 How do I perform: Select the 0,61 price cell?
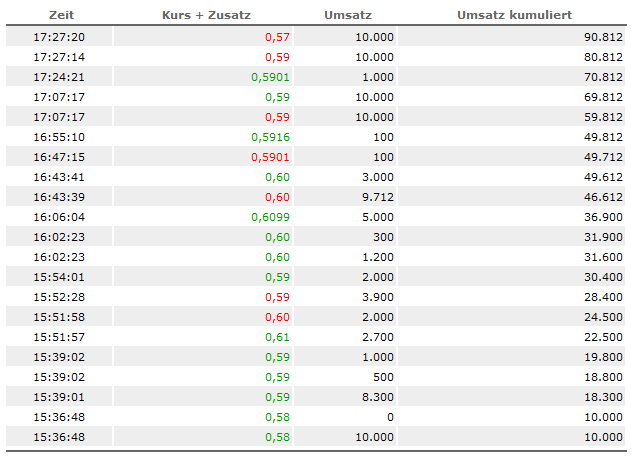[x=277, y=337]
